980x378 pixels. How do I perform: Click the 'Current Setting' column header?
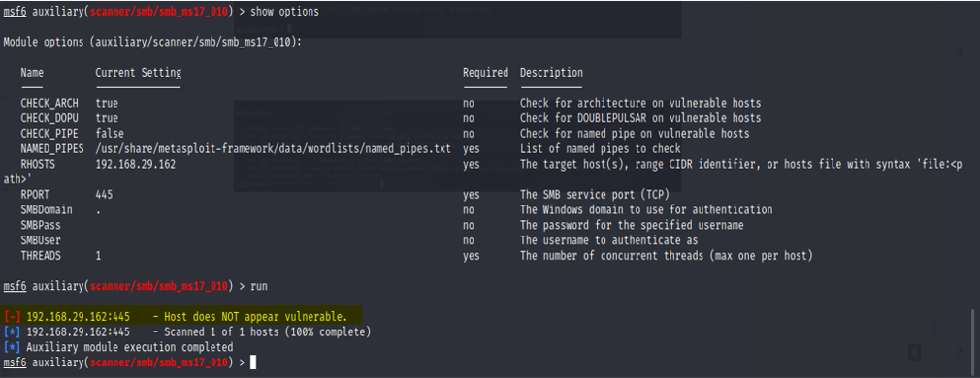click(138, 73)
